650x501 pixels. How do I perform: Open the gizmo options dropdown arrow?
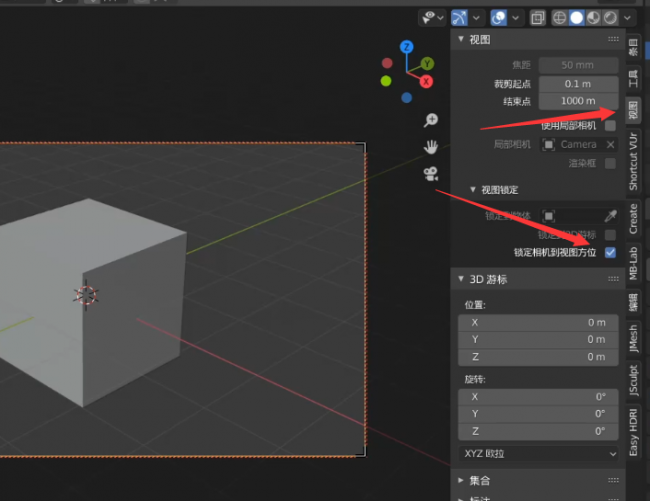[476, 18]
